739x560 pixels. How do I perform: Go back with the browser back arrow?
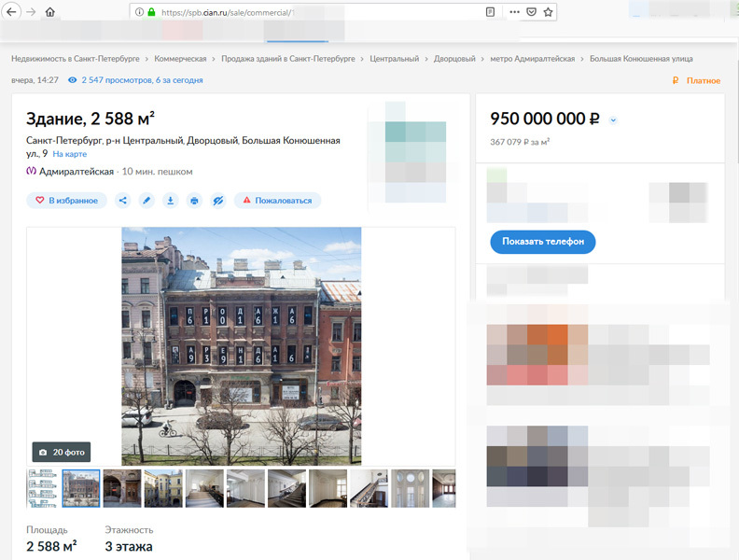pyautogui.click(x=11, y=11)
